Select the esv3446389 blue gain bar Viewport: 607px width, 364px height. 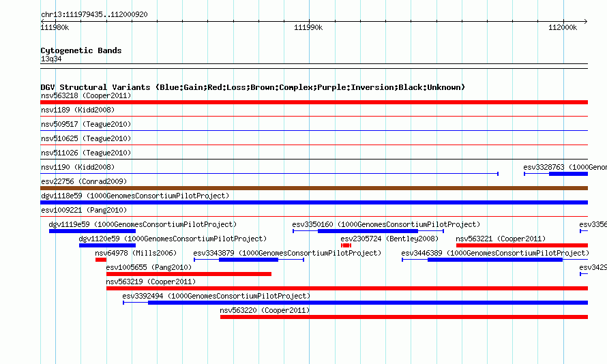click(x=495, y=260)
